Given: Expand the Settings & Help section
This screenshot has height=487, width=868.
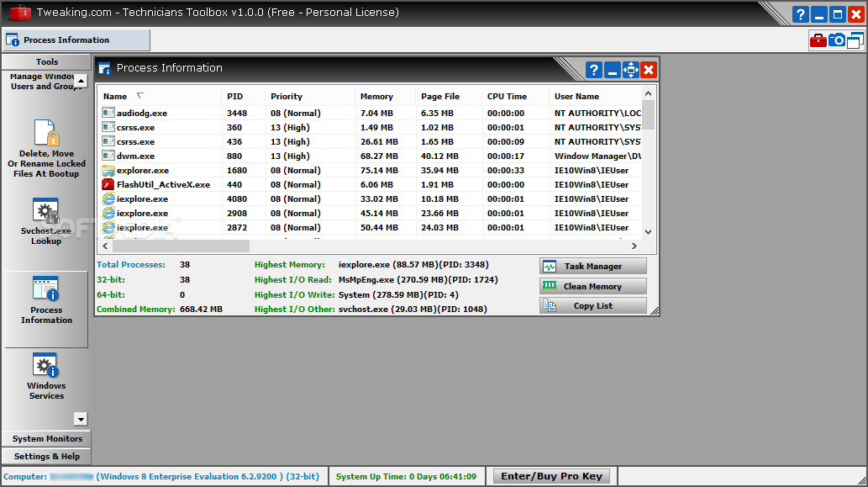Looking at the screenshot, I should [46, 457].
